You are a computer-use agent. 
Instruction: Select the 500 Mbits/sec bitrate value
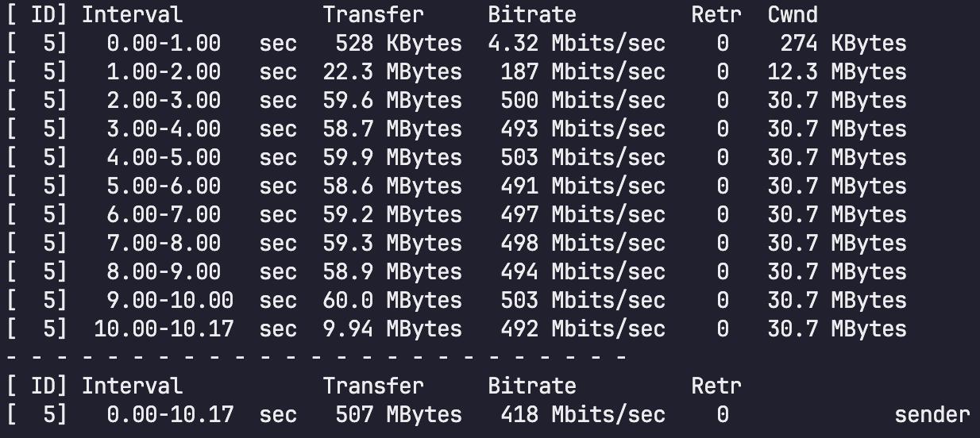[x=583, y=100]
